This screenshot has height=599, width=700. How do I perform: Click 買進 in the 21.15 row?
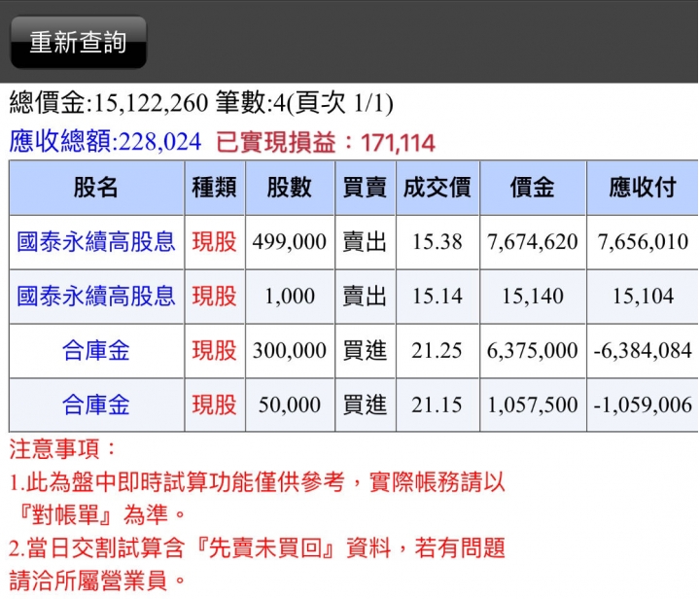pyautogui.click(x=366, y=405)
